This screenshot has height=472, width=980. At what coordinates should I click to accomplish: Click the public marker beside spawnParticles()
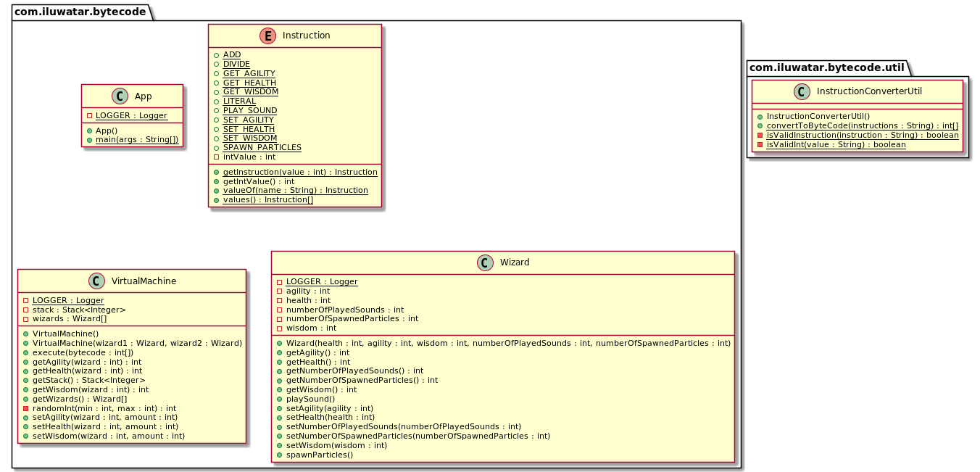pyautogui.click(x=280, y=455)
